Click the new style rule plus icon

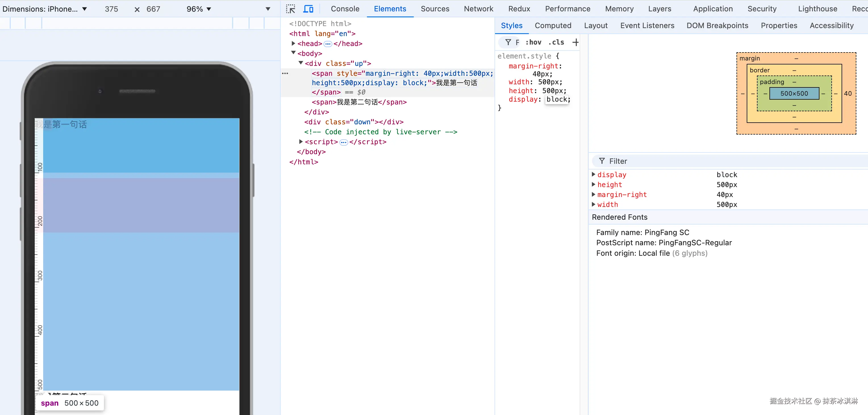pyautogui.click(x=575, y=42)
